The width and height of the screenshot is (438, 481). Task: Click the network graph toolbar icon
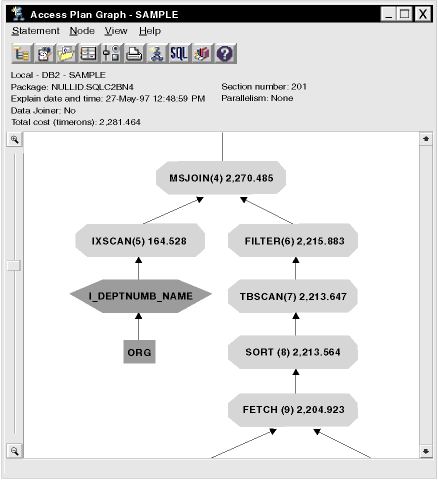[x=157, y=53]
